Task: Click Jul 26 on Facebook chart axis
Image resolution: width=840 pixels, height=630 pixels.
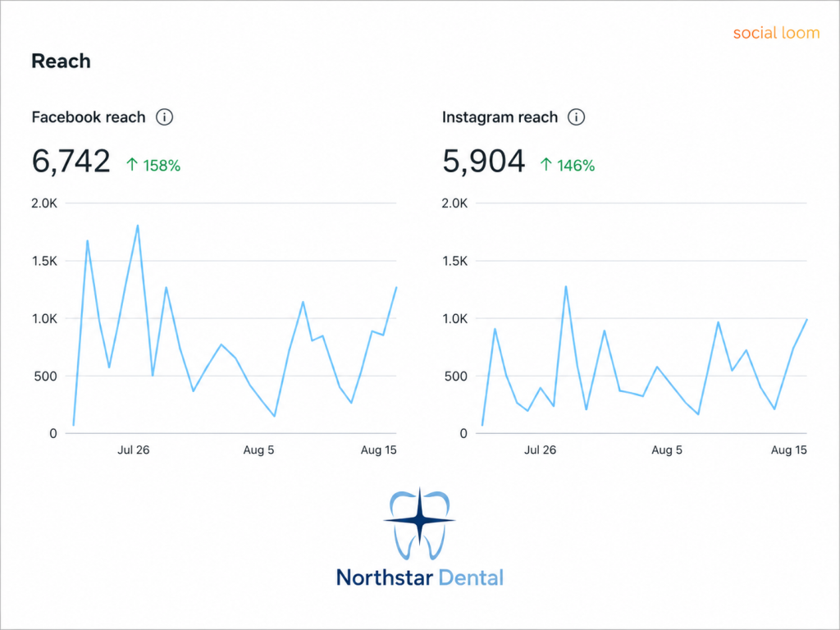Action: [x=134, y=450]
